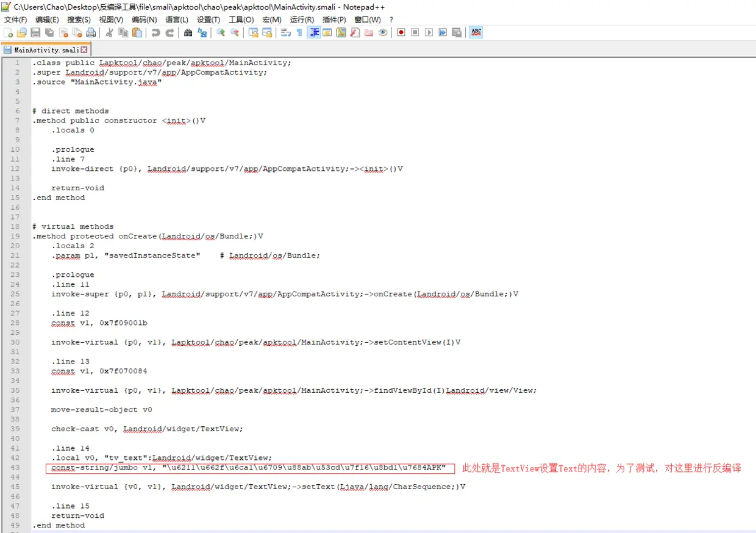Click the line number 43 in margin
Image resolution: width=756 pixels, height=533 pixels.
(x=14, y=468)
